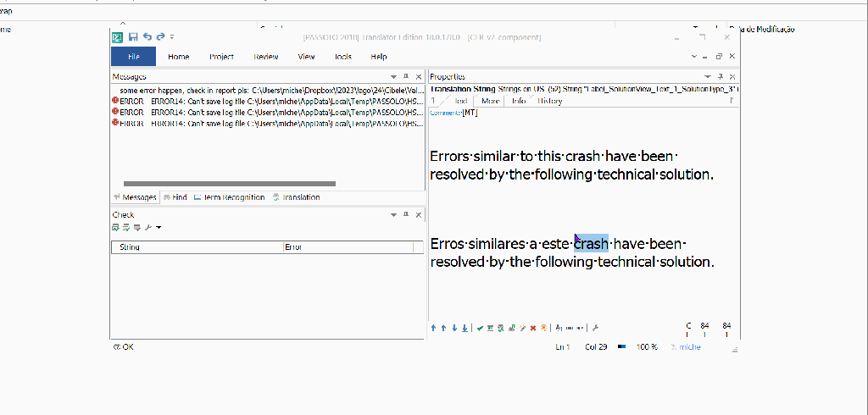Click the Save icon in quick access toolbar

point(133,37)
